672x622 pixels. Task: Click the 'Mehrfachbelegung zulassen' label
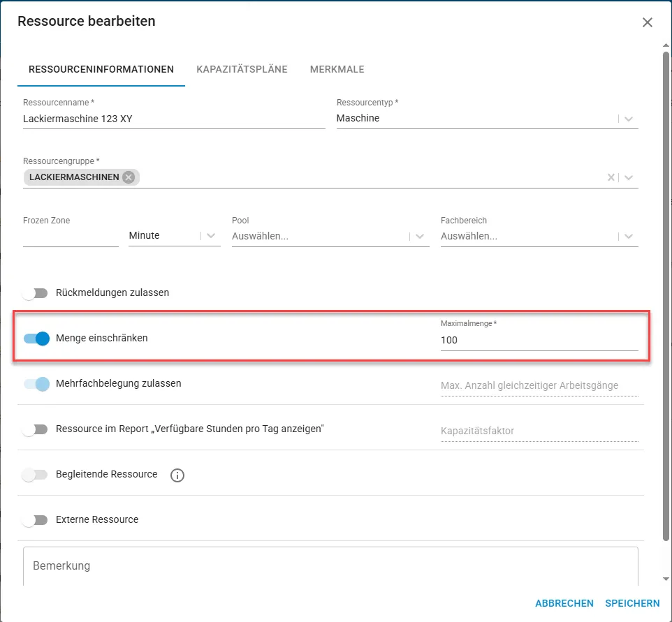pyautogui.click(x=118, y=383)
